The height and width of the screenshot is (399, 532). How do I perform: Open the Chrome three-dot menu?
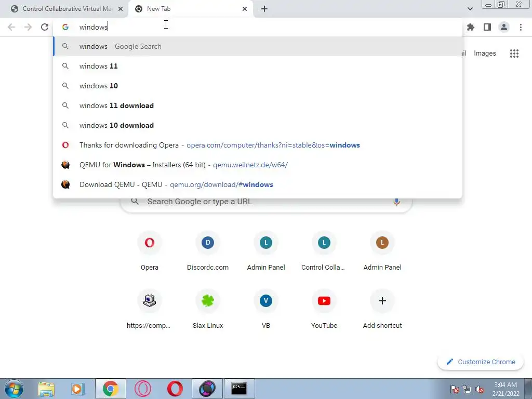click(x=521, y=27)
